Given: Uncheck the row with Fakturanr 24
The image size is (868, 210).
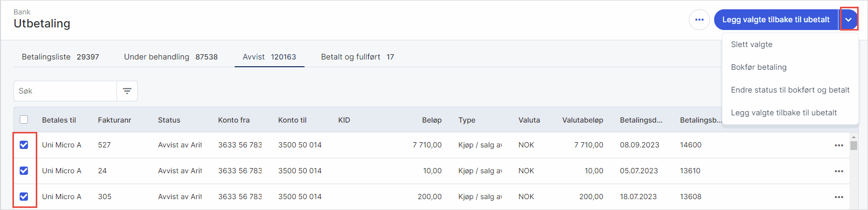Looking at the screenshot, I should point(24,171).
